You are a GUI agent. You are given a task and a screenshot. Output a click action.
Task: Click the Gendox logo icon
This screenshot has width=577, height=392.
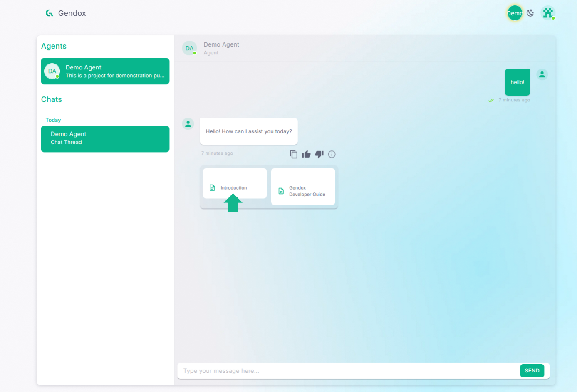tap(50, 13)
